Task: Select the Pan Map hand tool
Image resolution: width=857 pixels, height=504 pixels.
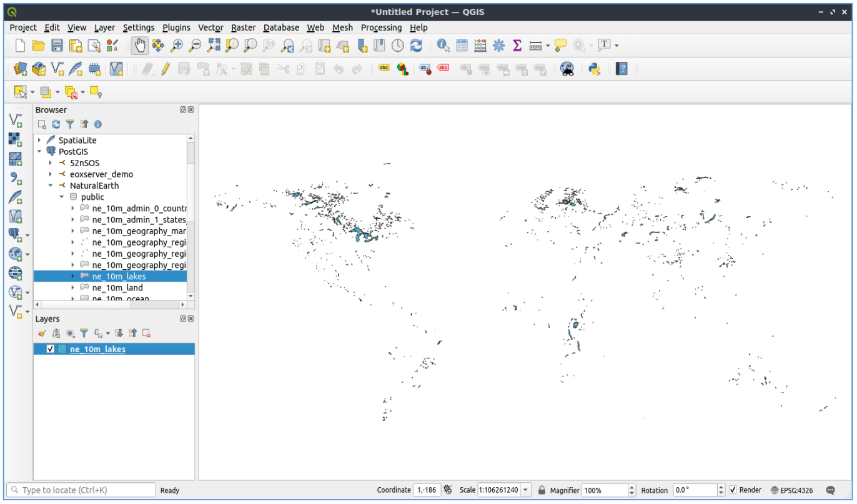Action: coord(140,45)
